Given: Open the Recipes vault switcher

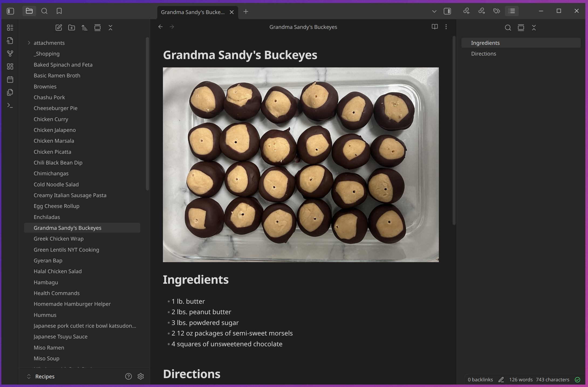Looking at the screenshot, I should pyautogui.click(x=45, y=376).
